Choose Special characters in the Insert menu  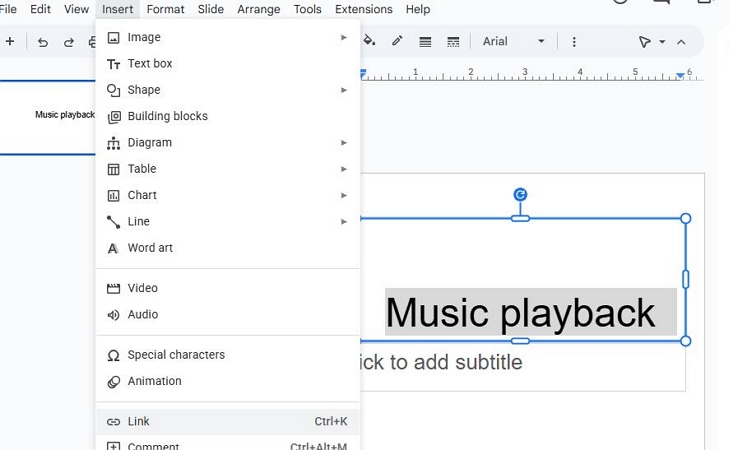[x=228, y=355]
